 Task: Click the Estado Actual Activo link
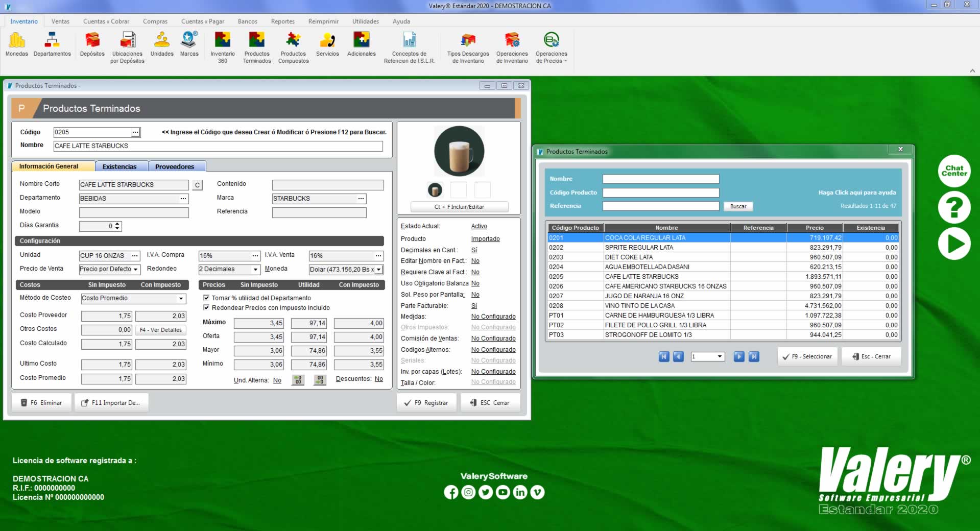point(479,226)
